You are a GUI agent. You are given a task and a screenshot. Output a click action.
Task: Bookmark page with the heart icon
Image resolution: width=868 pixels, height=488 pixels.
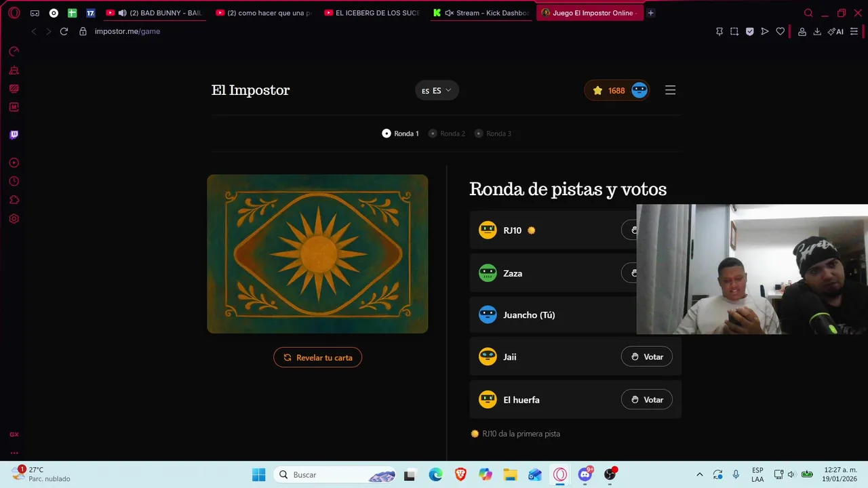pyautogui.click(x=780, y=31)
